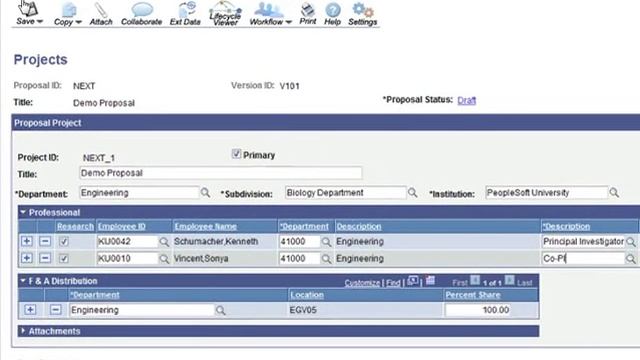
Task: Click the Workflow people icon
Action: (268, 9)
